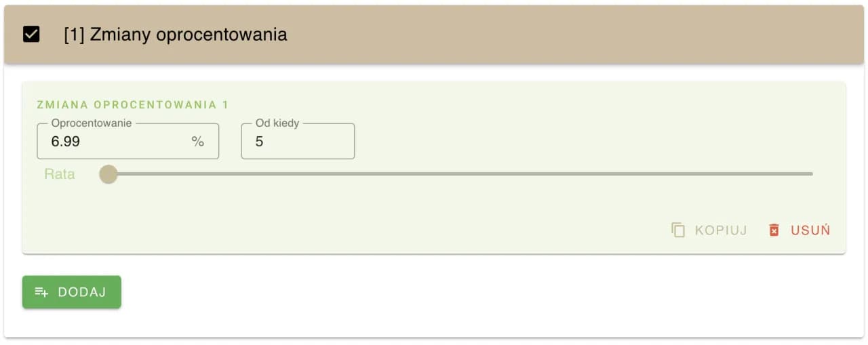
Task: Click the ZMIANA OPROCENTOWANIA 1 heading
Action: [132, 105]
